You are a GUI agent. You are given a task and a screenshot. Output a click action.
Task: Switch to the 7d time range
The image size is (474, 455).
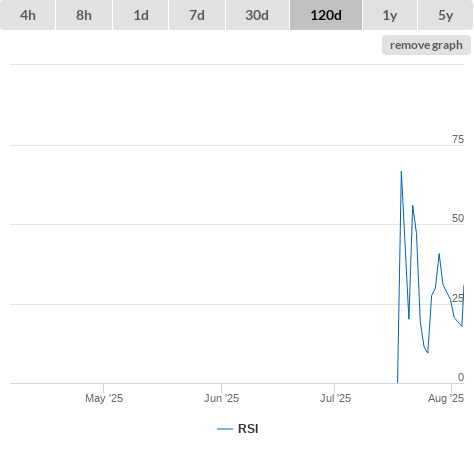tap(197, 15)
